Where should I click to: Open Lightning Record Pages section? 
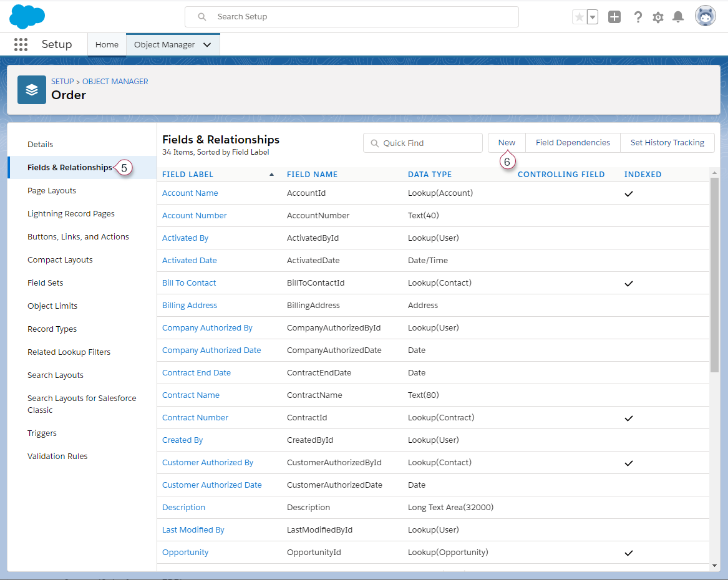pyautogui.click(x=70, y=214)
